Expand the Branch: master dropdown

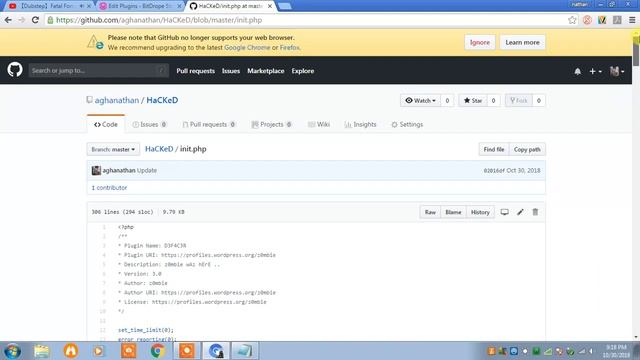click(113, 149)
